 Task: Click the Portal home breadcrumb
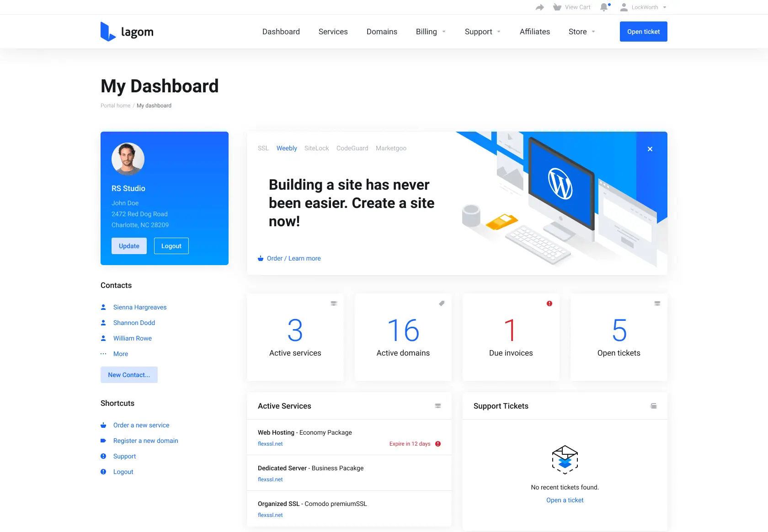click(x=116, y=106)
